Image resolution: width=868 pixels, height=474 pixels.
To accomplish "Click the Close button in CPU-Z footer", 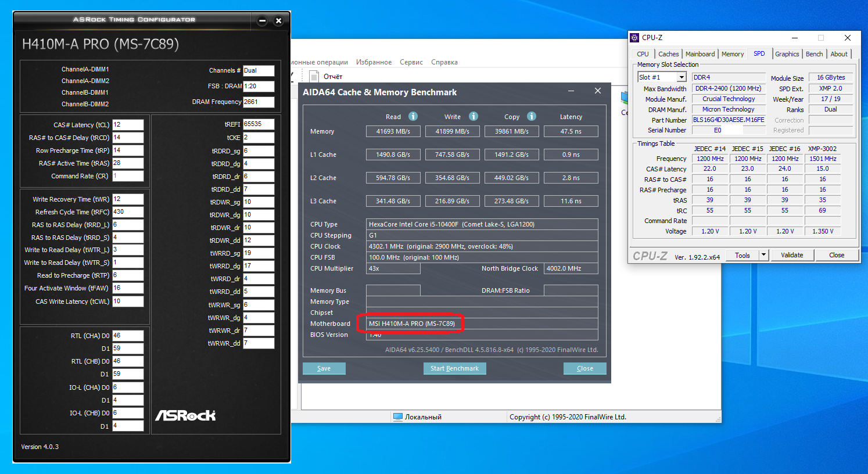I will [837, 255].
